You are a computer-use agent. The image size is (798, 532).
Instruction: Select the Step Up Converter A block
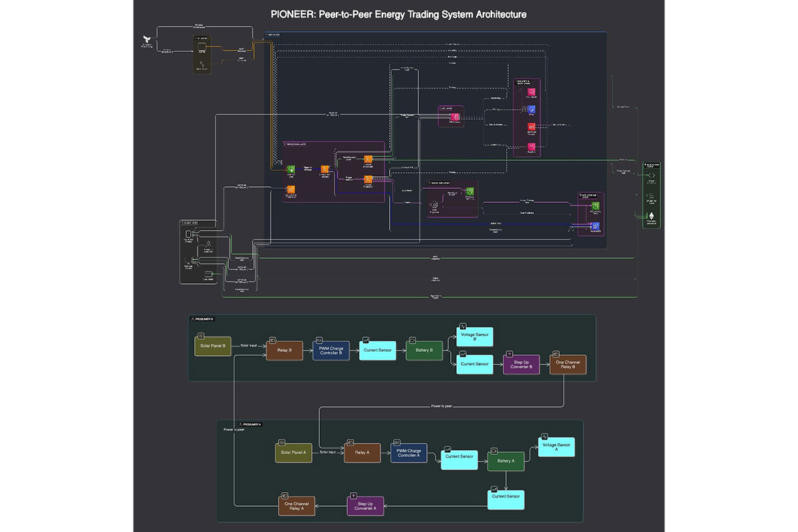click(366, 506)
